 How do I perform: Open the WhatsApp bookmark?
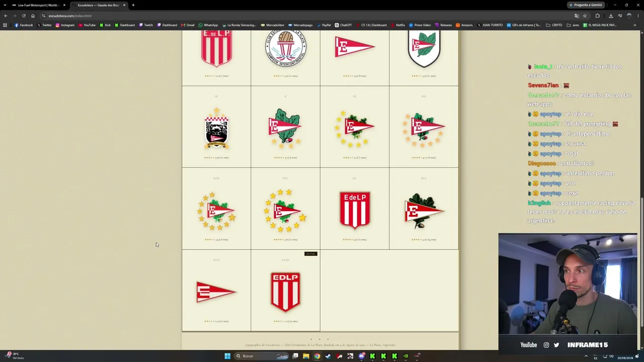coord(208,25)
